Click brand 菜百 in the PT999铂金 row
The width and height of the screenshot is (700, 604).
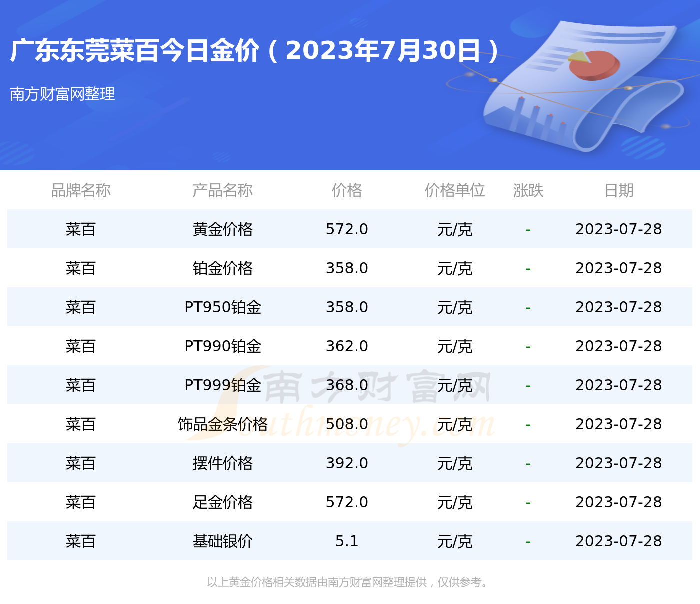tap(81, 385)
